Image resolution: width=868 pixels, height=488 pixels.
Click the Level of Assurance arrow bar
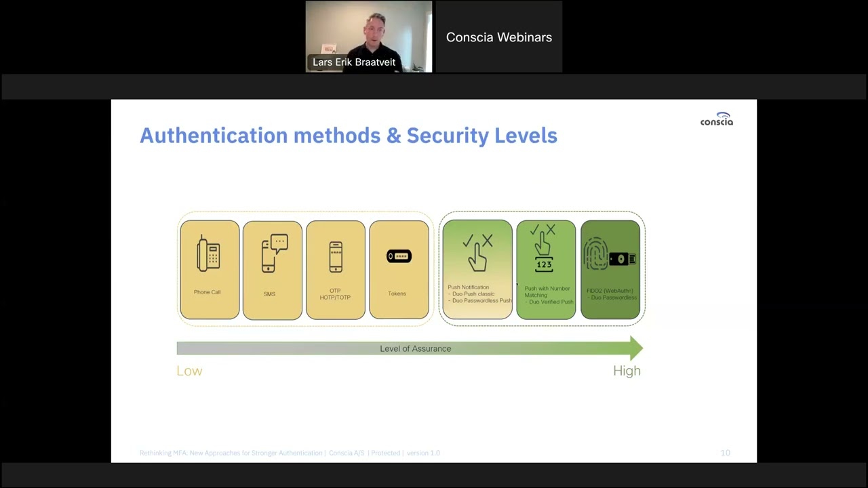[x=410, y=348]
